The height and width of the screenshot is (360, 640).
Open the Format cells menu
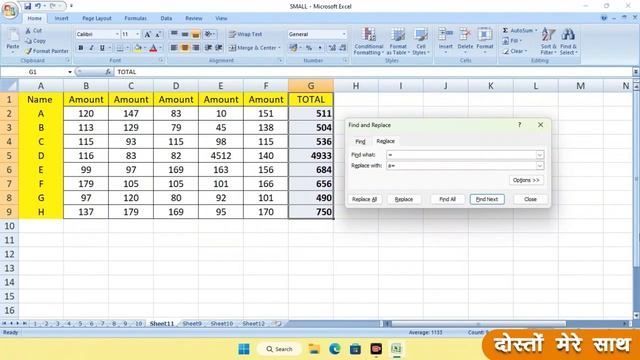tap(485, 40)
